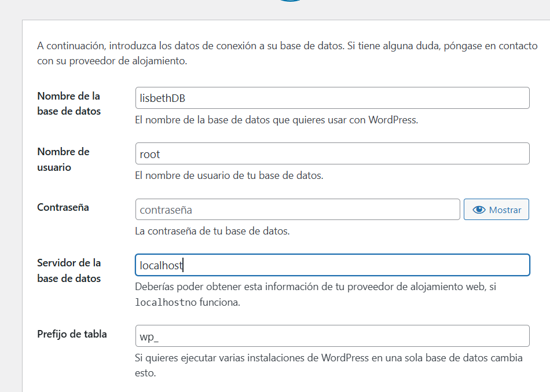Viewport: 550px width, 392px height.
Task: Click the 'Nombre de la base de datos' label
Action: (x=69, y=104)
